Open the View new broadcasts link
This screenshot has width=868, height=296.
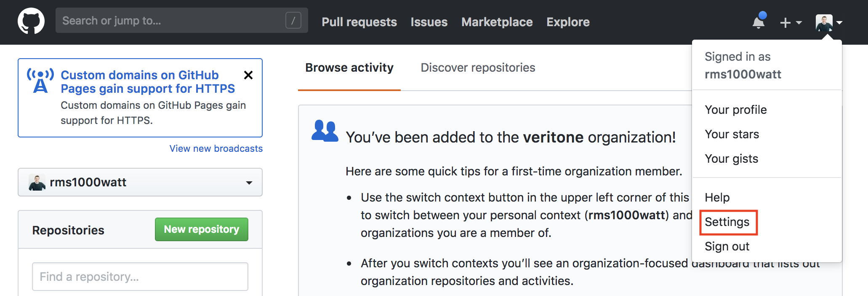(216, 148)
